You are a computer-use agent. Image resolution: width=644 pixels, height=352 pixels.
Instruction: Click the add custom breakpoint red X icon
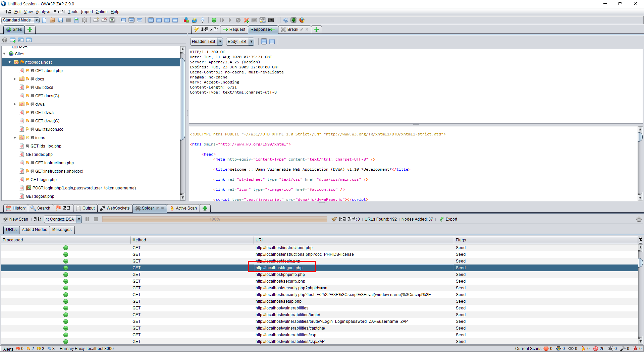point(246,20)
